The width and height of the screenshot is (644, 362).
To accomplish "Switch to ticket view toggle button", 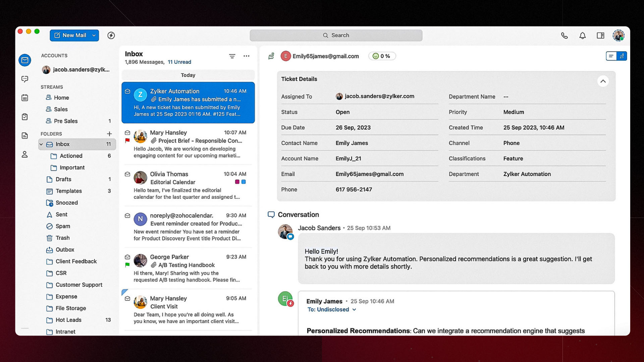I will 622,56.
